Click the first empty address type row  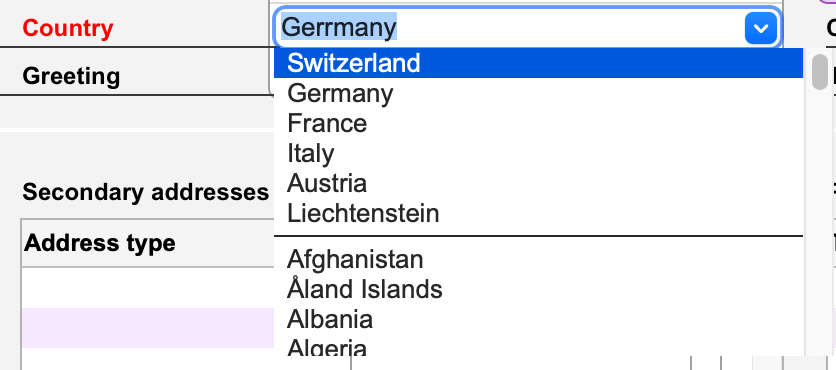(148, 288)
